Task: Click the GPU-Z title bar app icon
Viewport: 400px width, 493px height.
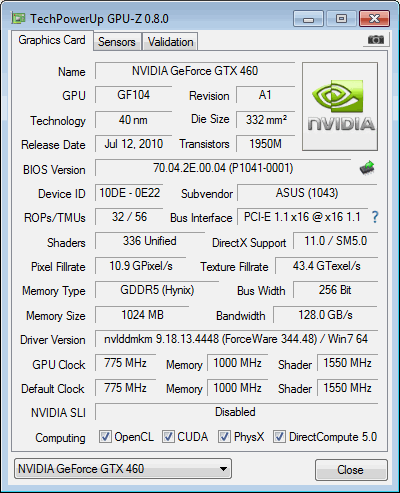Action: 18,18
